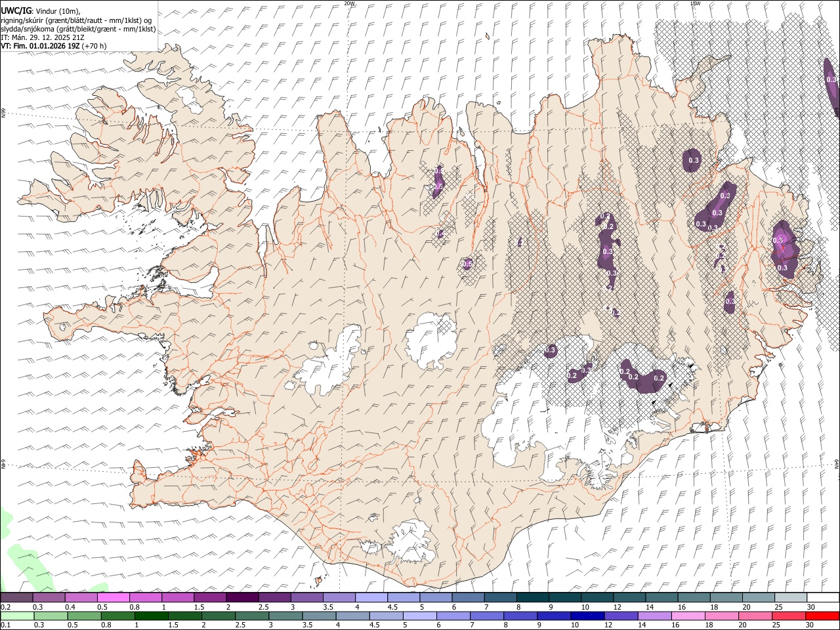This screenshot has width=840, height=630.
Task: Click the '64N' latitude label on the map's right edge
Action: [x=837, y=464]
